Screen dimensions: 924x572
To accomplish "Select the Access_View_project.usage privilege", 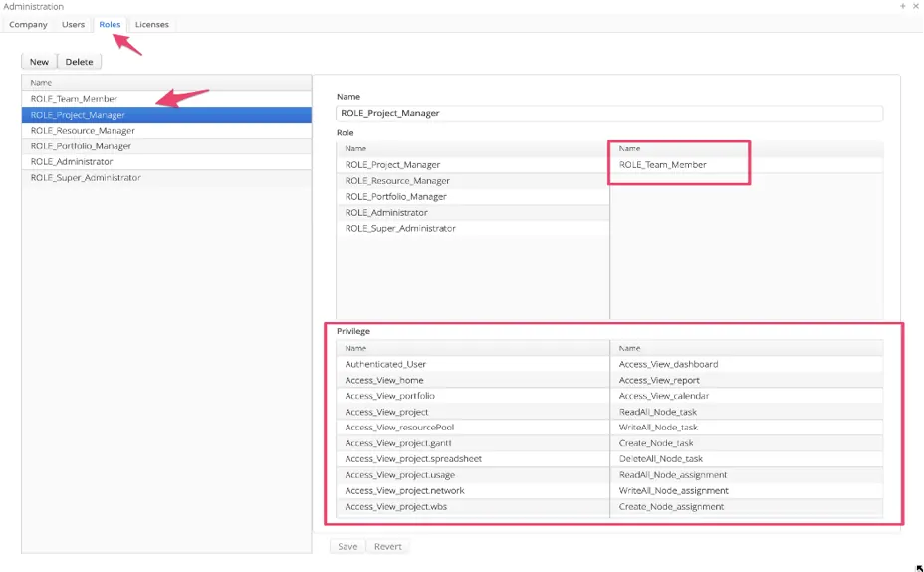I will 473,475.
